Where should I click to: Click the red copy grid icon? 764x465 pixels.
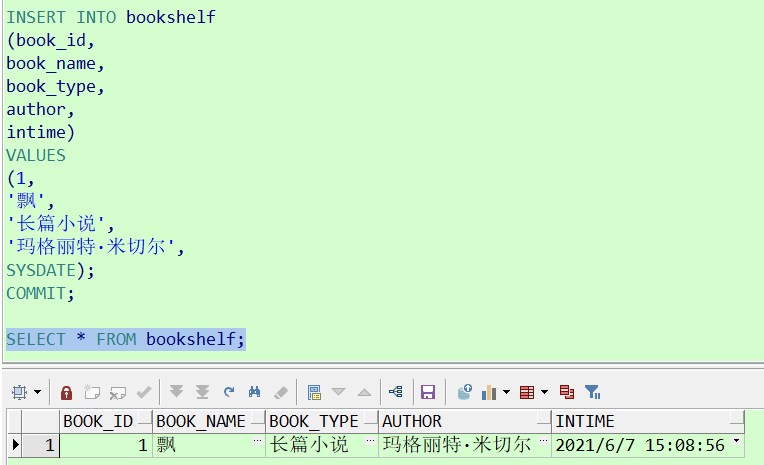[567, 392]
